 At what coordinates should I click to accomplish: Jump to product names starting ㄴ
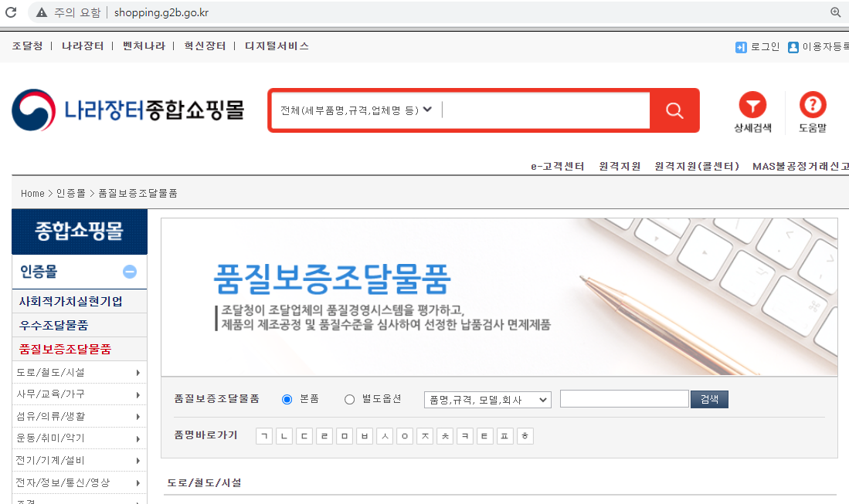pos(284,436)
